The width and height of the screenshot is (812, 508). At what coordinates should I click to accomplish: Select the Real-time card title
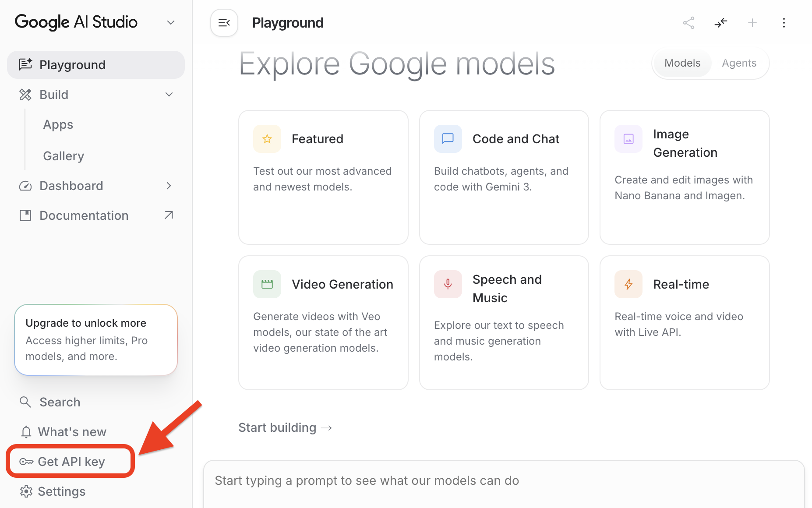tap(681, 284)
